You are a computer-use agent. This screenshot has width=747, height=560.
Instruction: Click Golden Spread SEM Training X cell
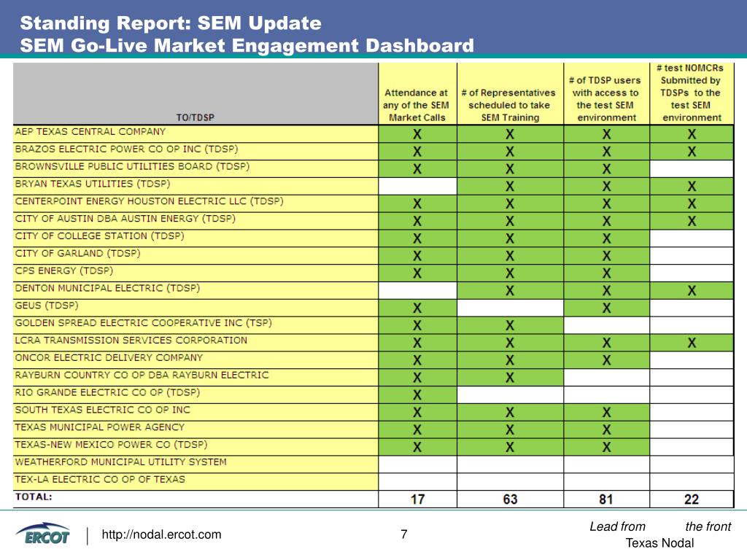click(x=510, y=325)
